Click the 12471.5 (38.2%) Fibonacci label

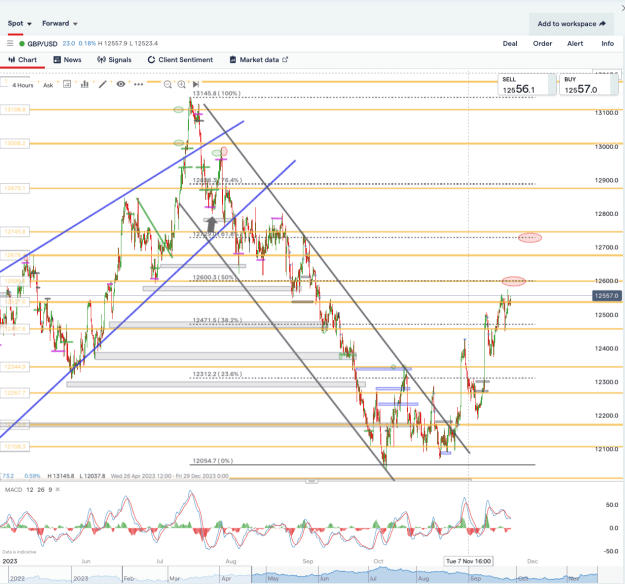(218, 320)
